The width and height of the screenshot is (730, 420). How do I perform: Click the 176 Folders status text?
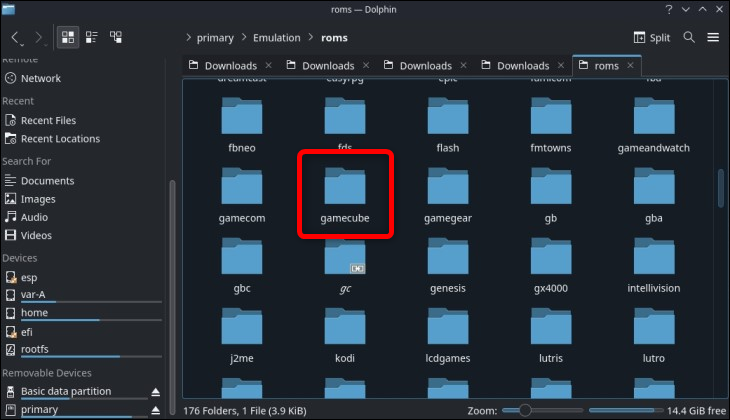(244, 411)
